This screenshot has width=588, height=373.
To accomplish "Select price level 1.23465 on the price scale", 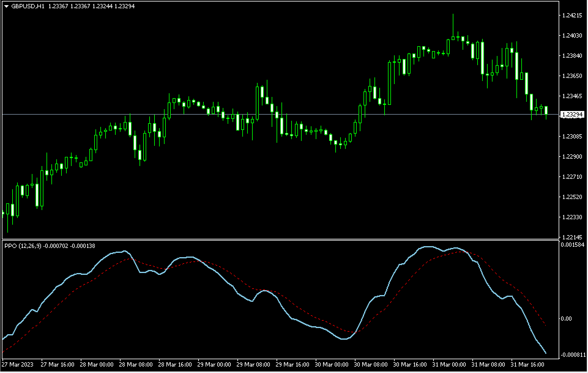I will point(572,96).
